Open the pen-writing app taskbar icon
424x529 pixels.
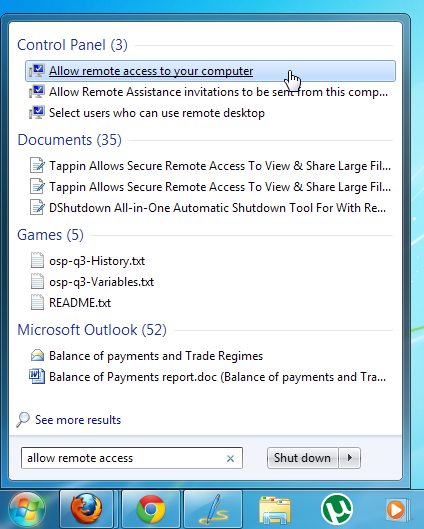click(213, 509)
